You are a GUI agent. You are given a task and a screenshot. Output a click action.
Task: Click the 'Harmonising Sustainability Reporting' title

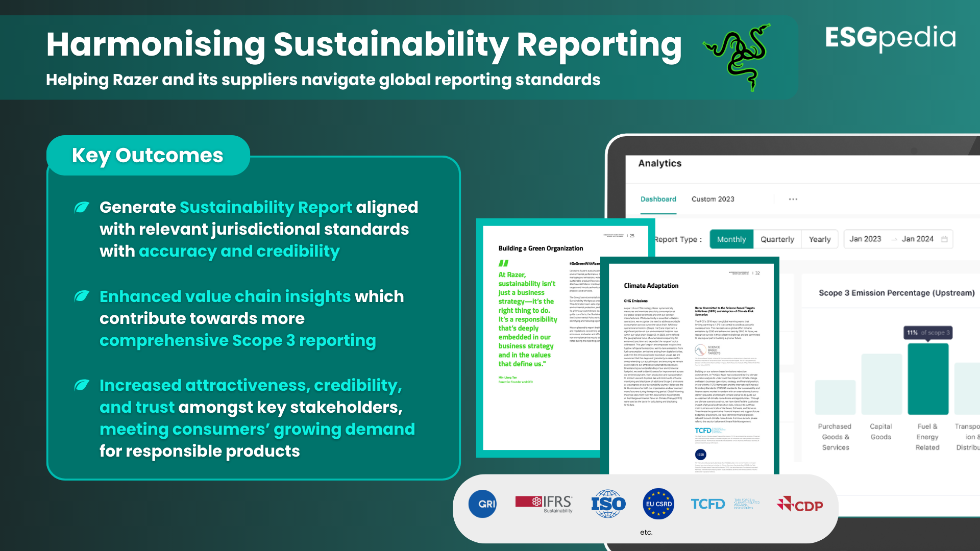click(x=364, y=45)
